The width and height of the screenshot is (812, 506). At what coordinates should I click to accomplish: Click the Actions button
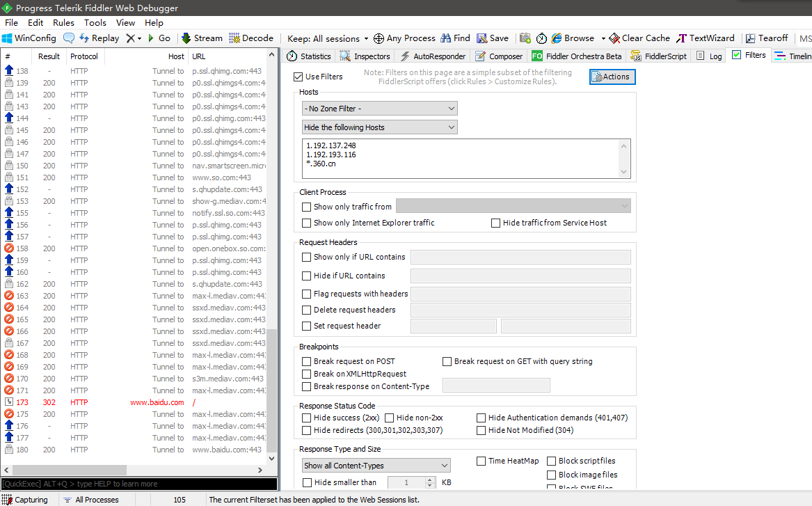[x=612, y=77]
